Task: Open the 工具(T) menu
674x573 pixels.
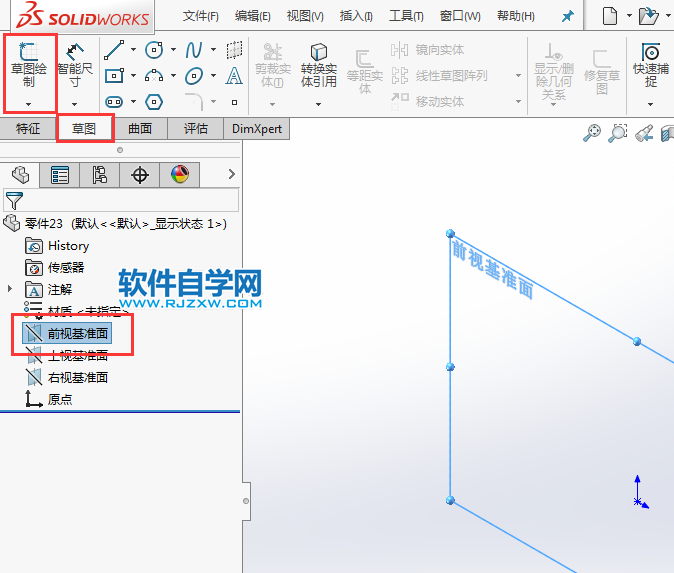Action: click(406, 16)
